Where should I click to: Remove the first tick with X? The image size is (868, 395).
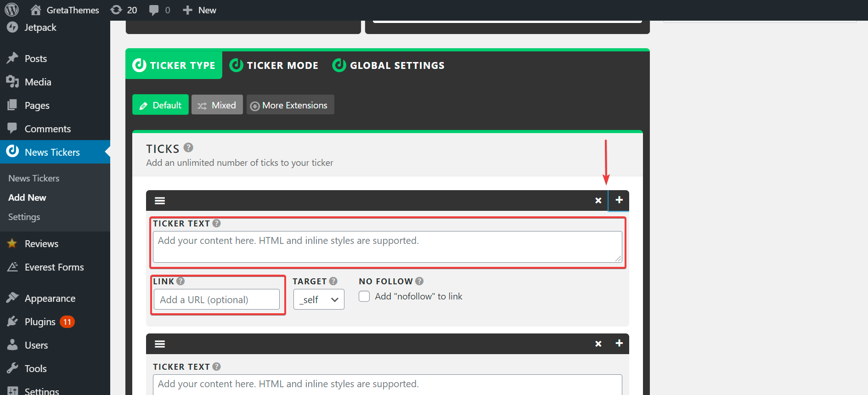[x=598, y=201]
